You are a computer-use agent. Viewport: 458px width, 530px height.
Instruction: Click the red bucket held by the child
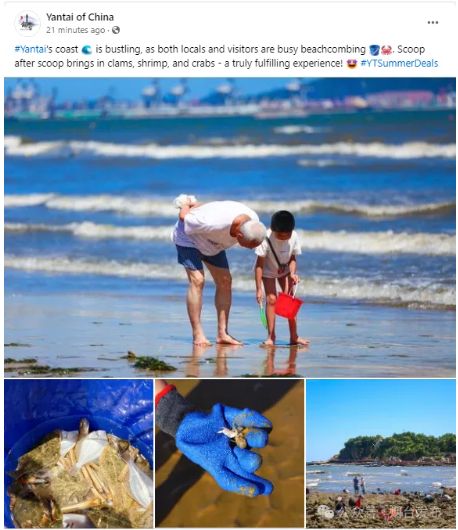(288, 305)
